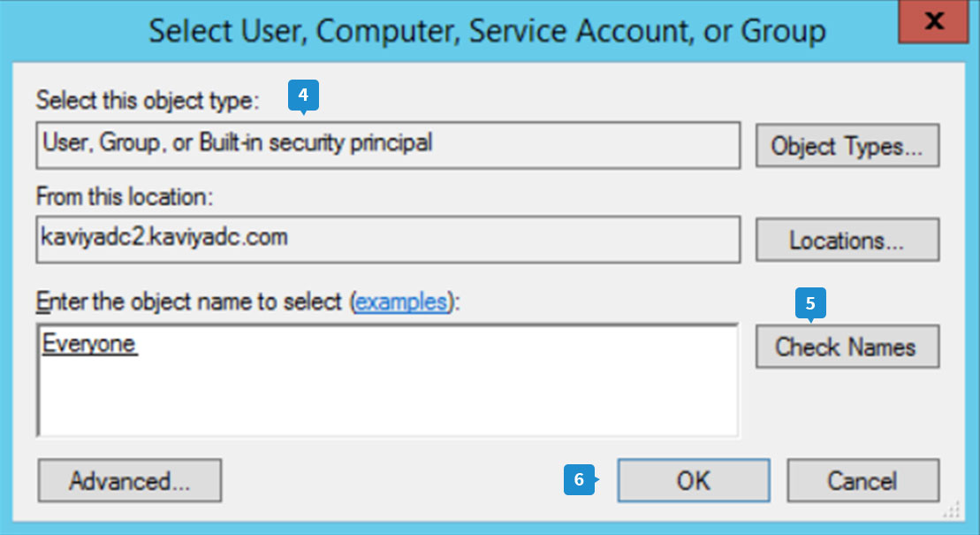The image size is (980, 535).
Task: Click the step 4 callout marker
Action: pyautogui.click(x=303, y=96)
